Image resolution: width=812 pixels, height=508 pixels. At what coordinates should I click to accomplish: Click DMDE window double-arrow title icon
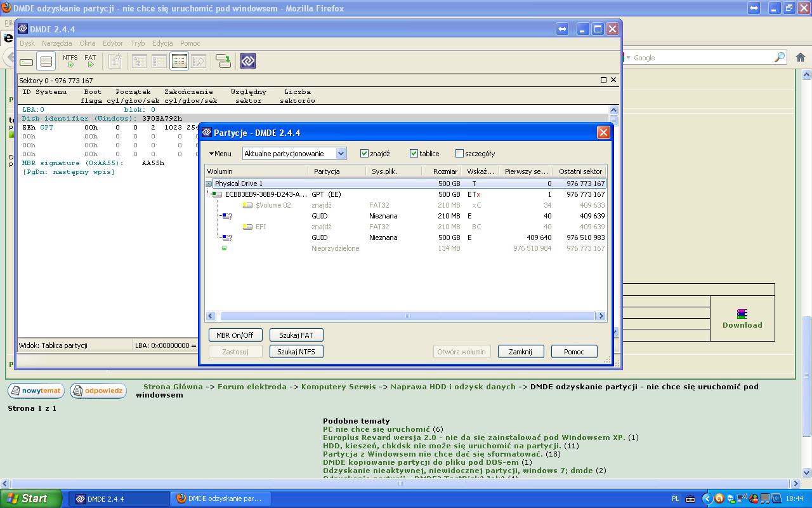[562, 29]
